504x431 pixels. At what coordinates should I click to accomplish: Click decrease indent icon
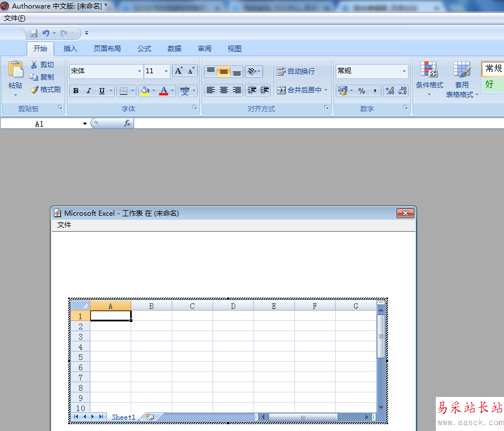tap(252, 90)
